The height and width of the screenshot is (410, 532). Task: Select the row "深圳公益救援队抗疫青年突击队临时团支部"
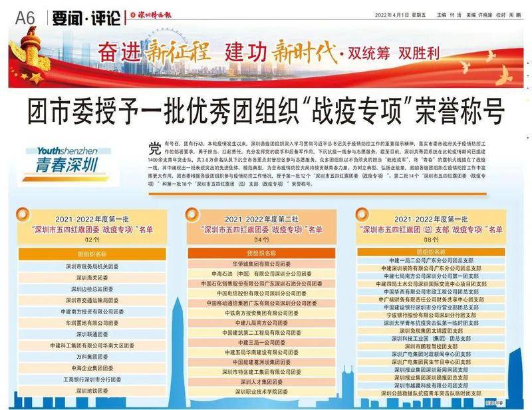point(431,393)
